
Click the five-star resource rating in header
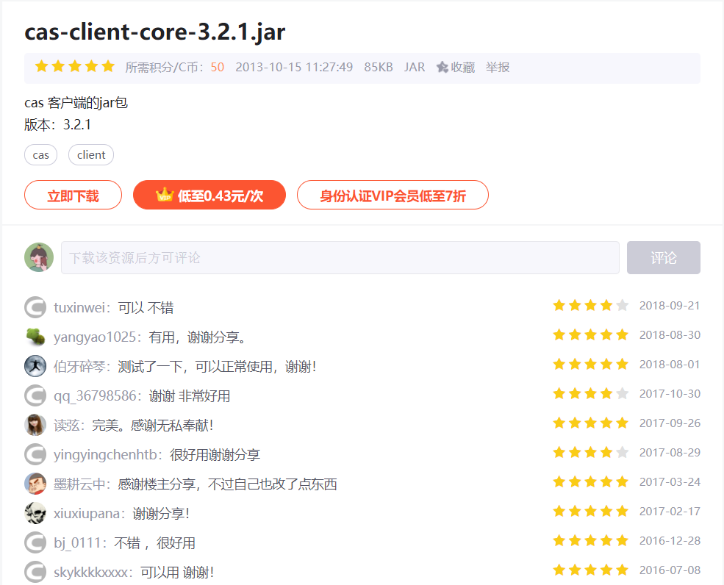click(x=75, y=66)
